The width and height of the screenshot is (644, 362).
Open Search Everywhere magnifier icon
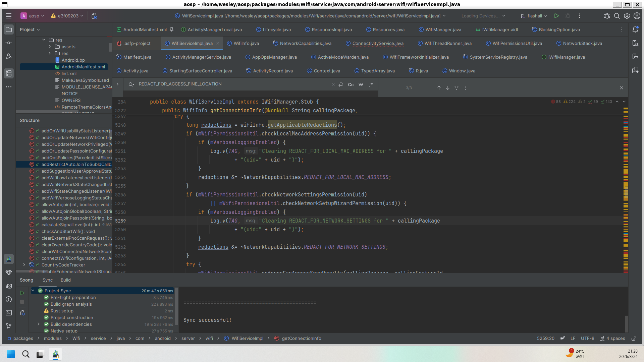coord(616,16)
